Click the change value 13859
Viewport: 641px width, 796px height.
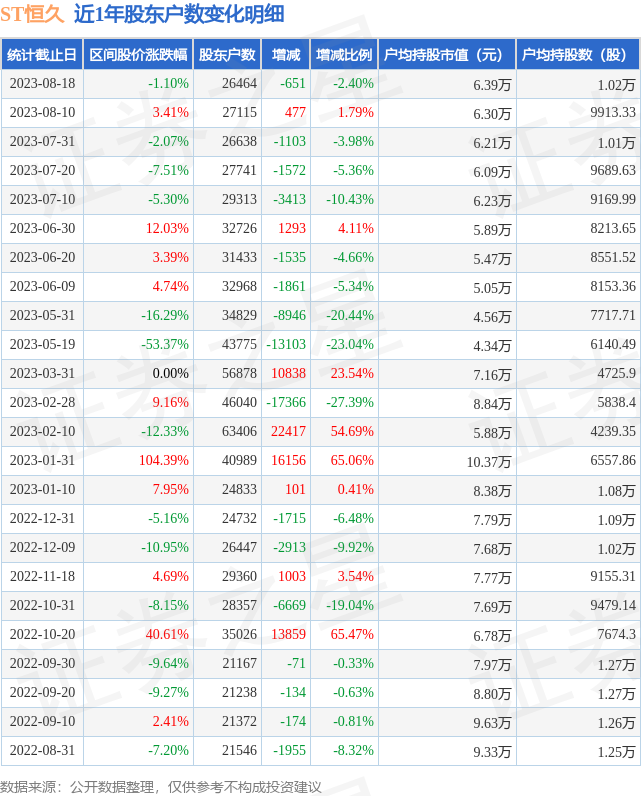click(288, 634)
